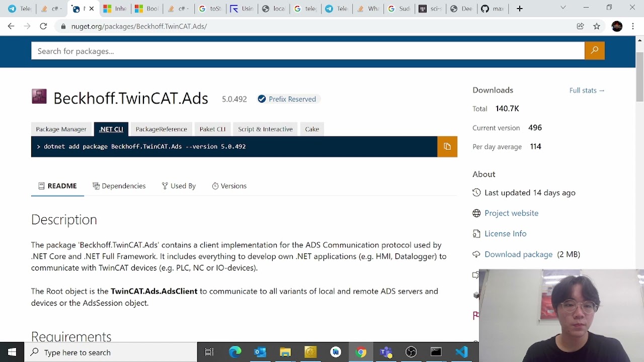Open the Windows Start menu
The image size is (644, 362).
tap(12, 352)
